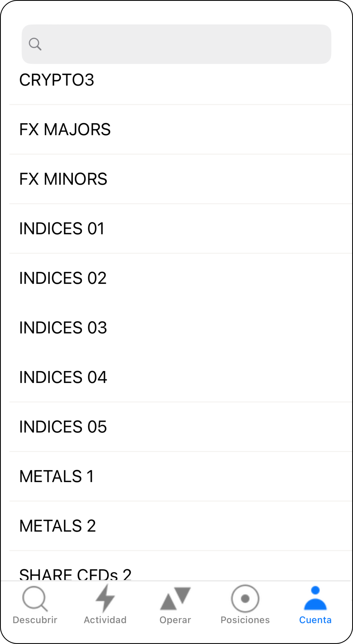
Task: Tap the Descubrir magnifier icon
Action: tap(35, 599)
